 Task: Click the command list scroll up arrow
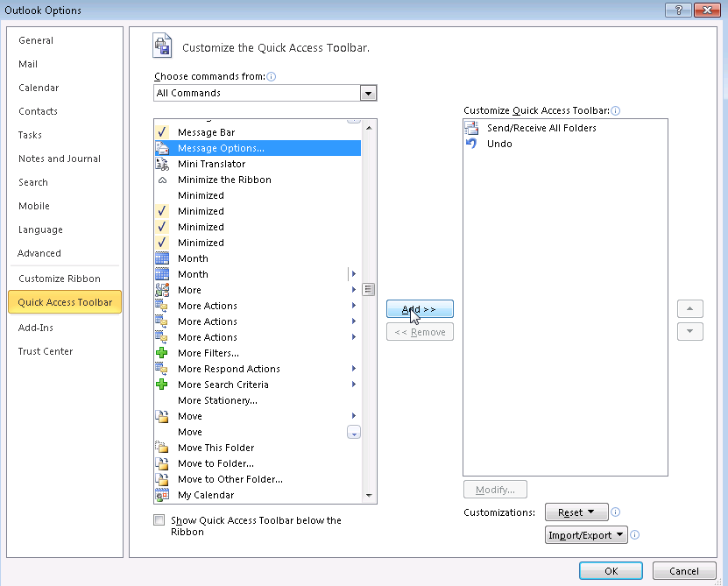tap(369, 128)
